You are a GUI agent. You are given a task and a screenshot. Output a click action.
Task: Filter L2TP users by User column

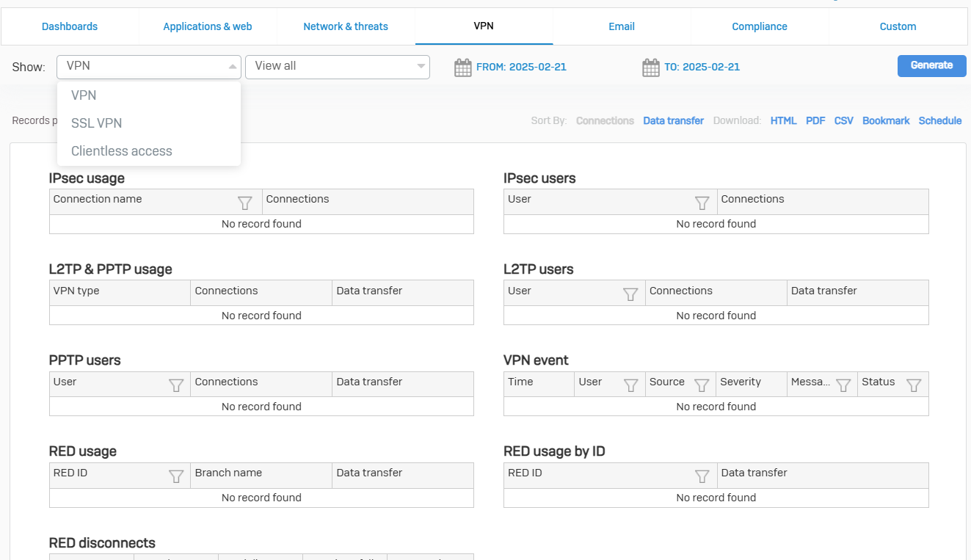pos(630,294)
